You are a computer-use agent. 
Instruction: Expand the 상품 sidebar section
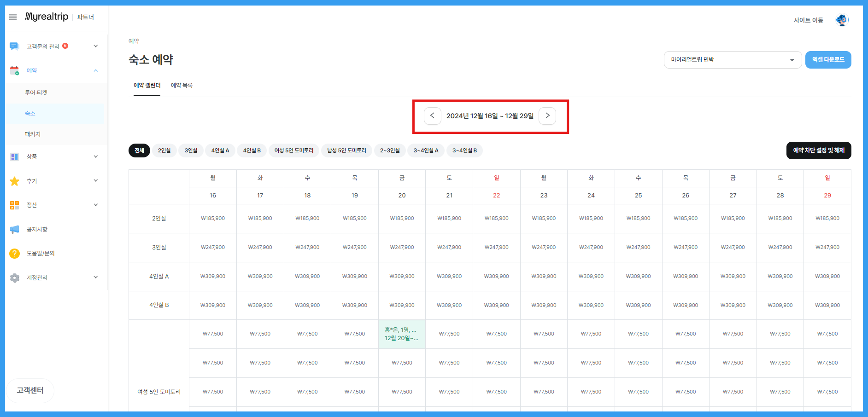pyautogui.click(x=95, y=156)
